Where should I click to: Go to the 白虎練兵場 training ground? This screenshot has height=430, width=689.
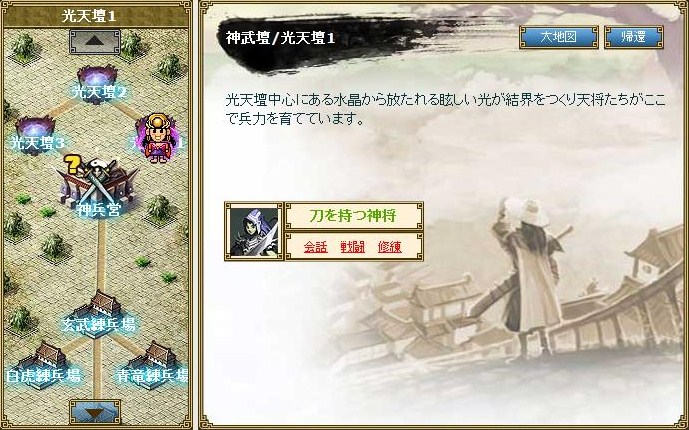[43, 365]
